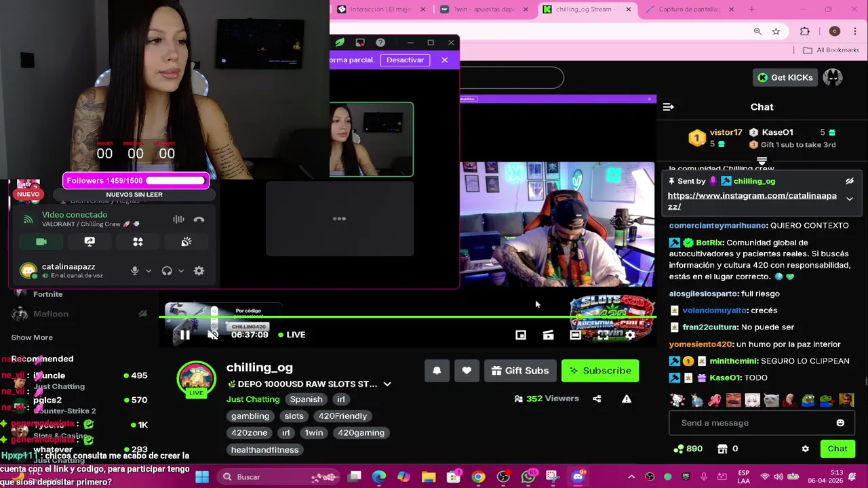Select the gambling tag

pyautogui.click(x=250, y=416)
